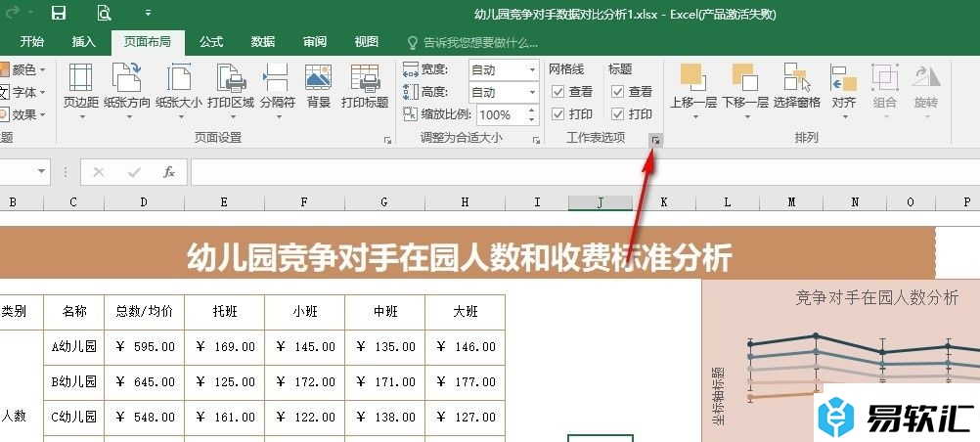Open the 页面设置 dialog launcher
The height and width of the screenshot is (442, 980).
tap(387, 141)
